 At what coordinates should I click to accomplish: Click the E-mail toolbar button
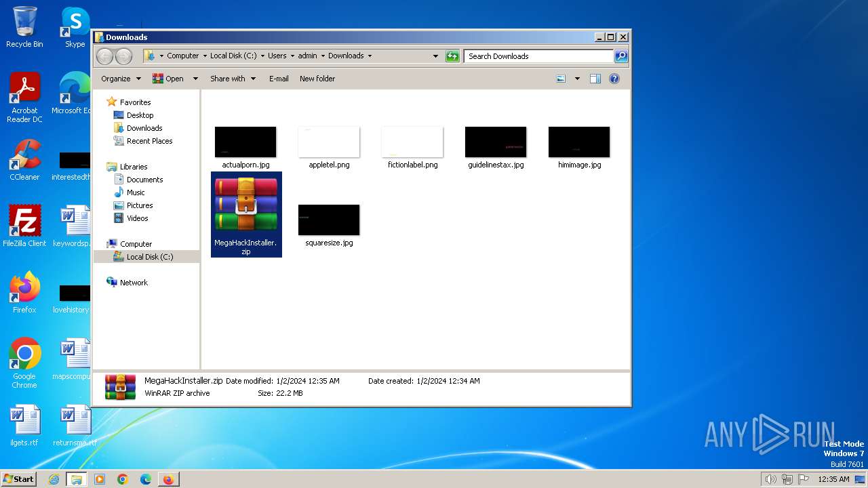279,79
